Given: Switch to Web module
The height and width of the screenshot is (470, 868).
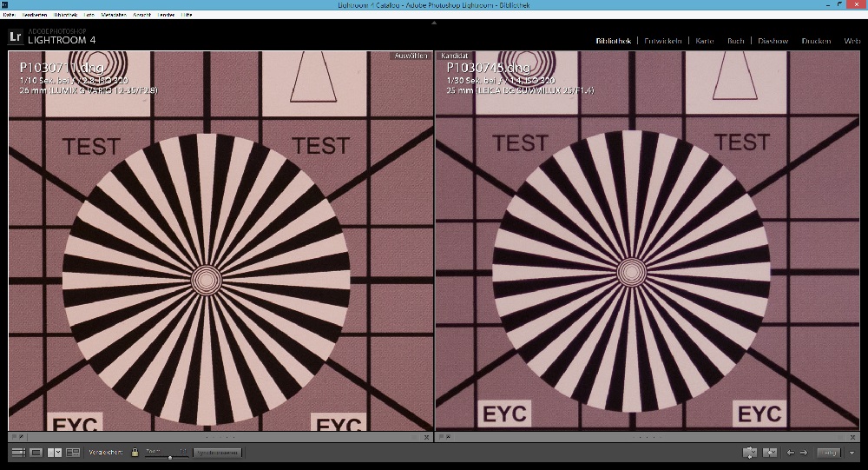Looking at the screenshot, I should 852,41.
